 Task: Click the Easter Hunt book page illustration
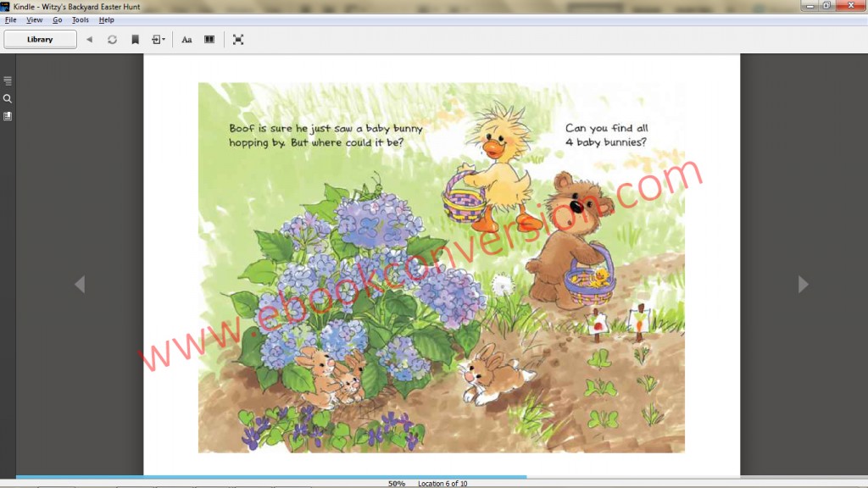[441, 268]
